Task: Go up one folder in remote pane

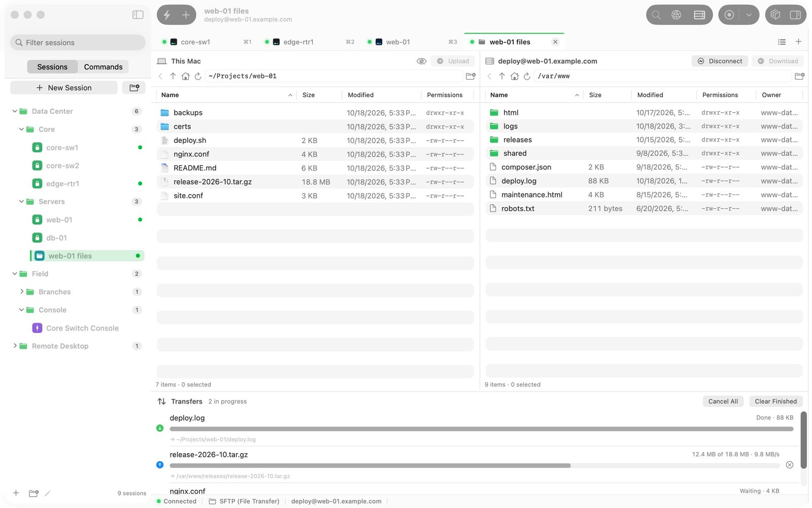Action: tap(502, 76)
